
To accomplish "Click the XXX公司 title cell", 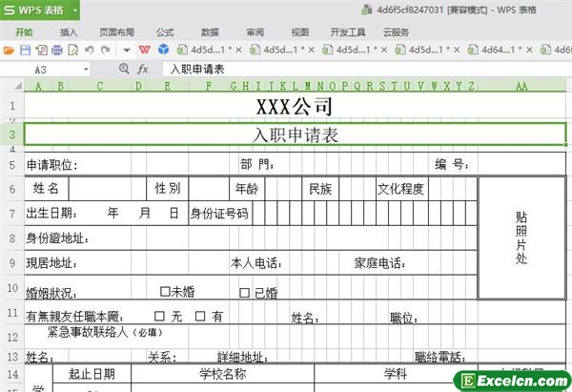I will [x=295, y=106].
